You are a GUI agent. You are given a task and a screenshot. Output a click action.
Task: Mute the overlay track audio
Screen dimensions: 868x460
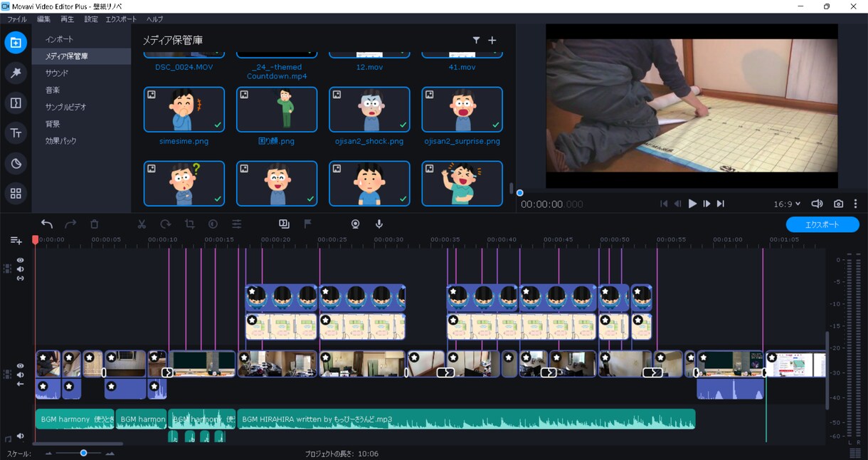[20, 269]
